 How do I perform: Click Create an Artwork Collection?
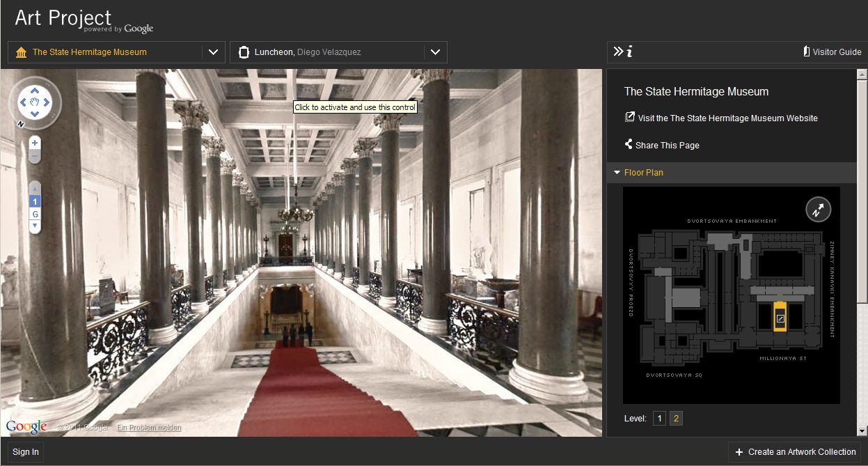click(x=796, y=452)
